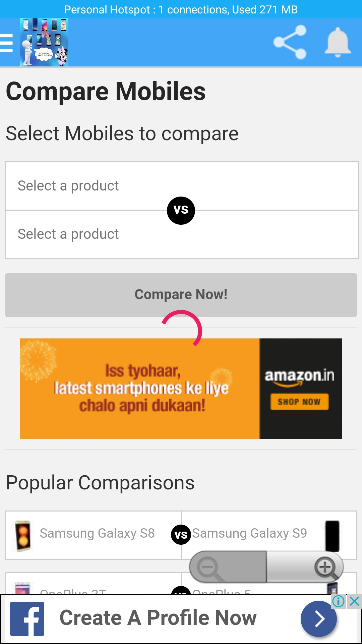Tap the Amazon Shop Now button

pos(299,401)
